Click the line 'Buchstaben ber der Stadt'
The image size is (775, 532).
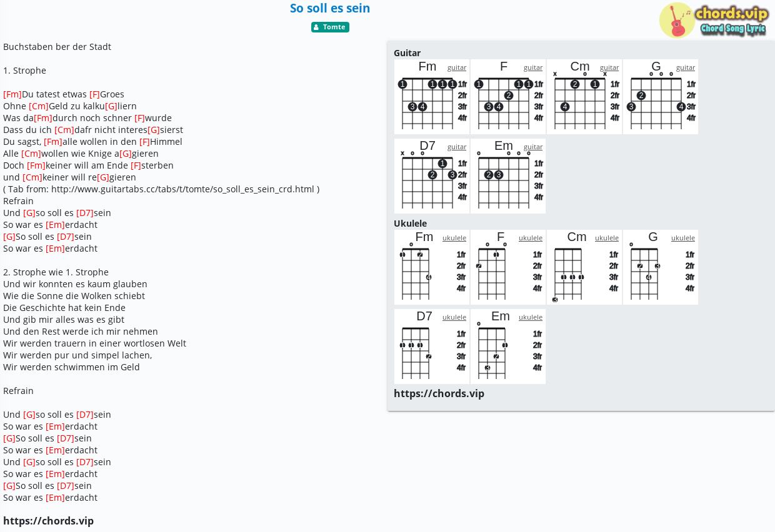[x=57, y=47]
